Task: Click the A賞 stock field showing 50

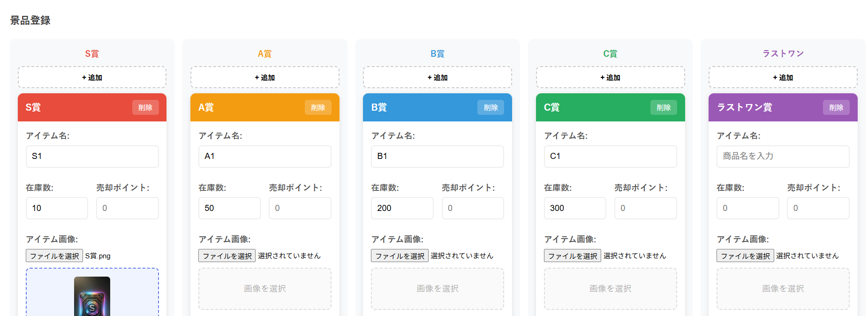Action: click(229, 208)
